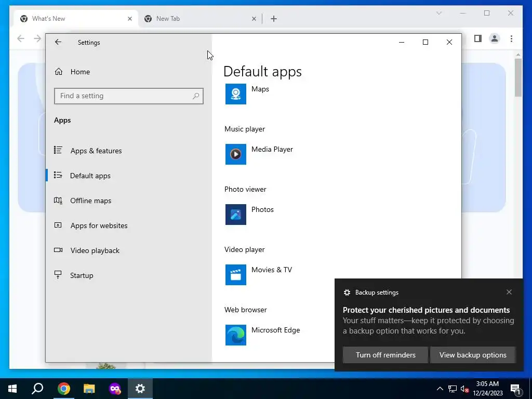Click Chrome icon in the taskbar

pyautogui.click(x=63, y=389)
